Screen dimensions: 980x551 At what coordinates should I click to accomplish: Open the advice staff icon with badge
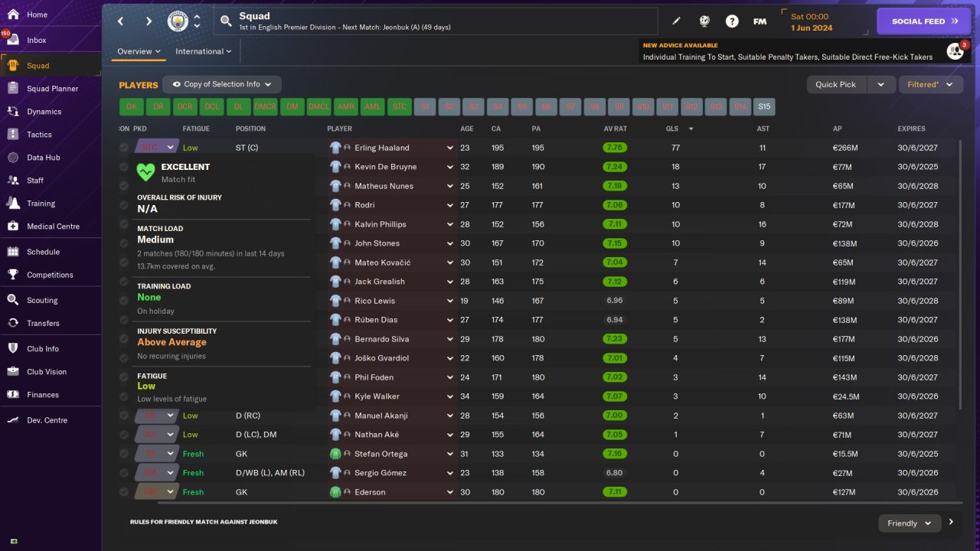click(x=955, y=51)
